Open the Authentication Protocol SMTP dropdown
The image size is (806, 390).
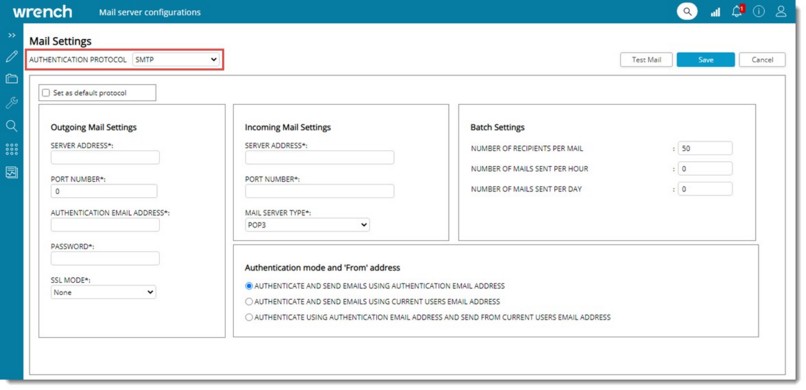tap(176, 60)
